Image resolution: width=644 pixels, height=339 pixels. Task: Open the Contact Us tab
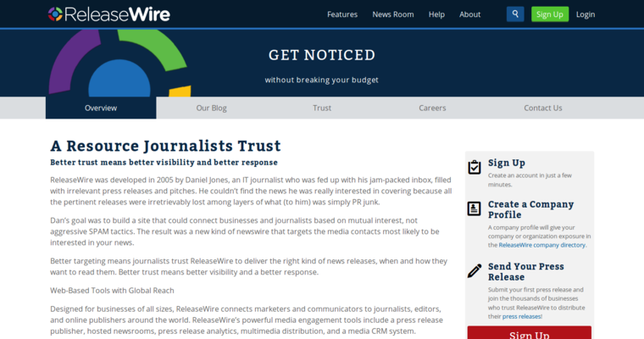[543, 108]
